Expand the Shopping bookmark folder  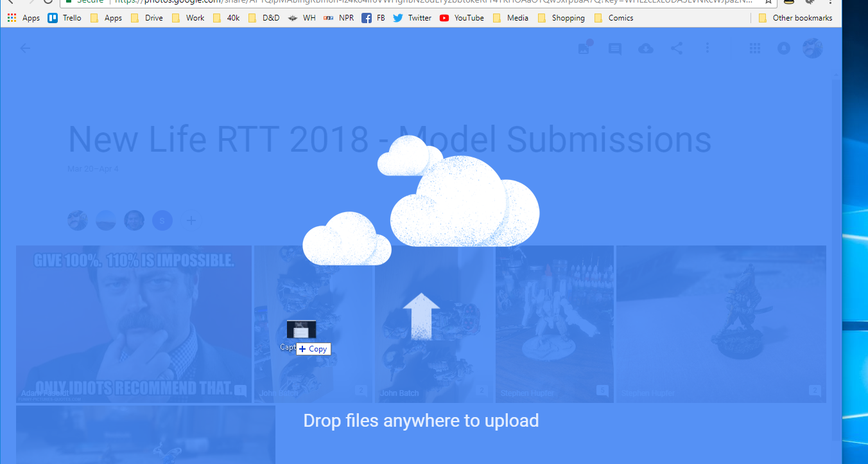pyautogui.click(x=561, y=18)
